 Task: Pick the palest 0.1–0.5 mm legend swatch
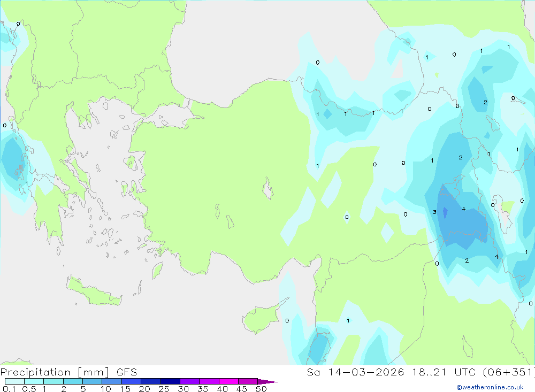[14, 381]
